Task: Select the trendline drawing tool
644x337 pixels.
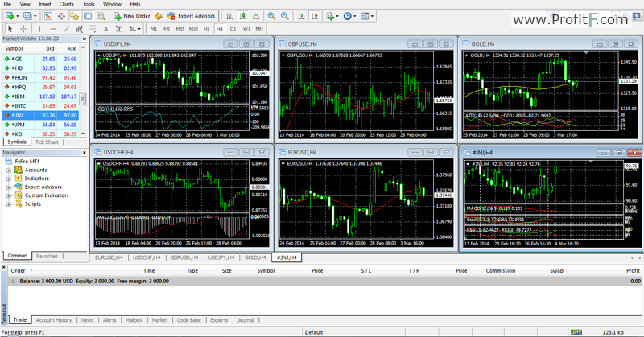Action: tap(66, 29)
